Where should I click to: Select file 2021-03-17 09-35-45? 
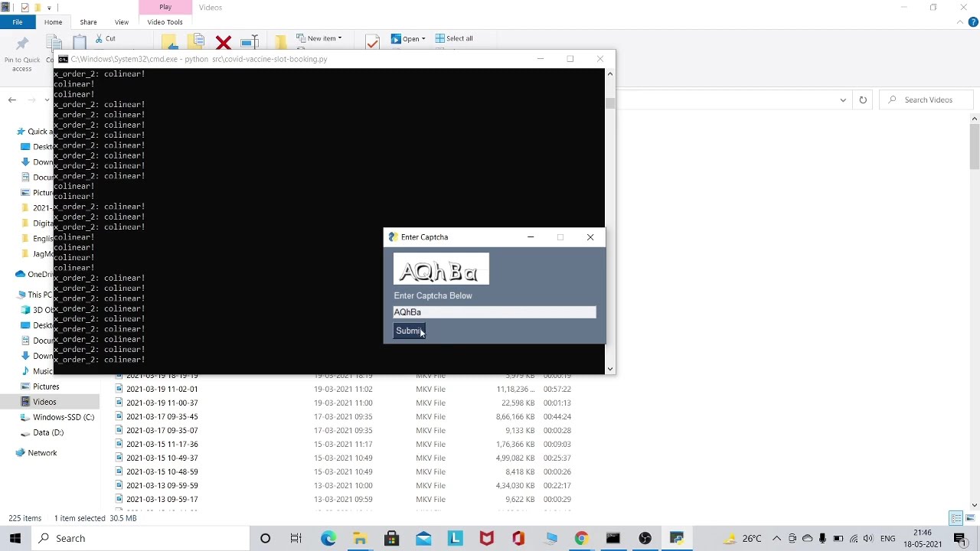pos(162,416)
